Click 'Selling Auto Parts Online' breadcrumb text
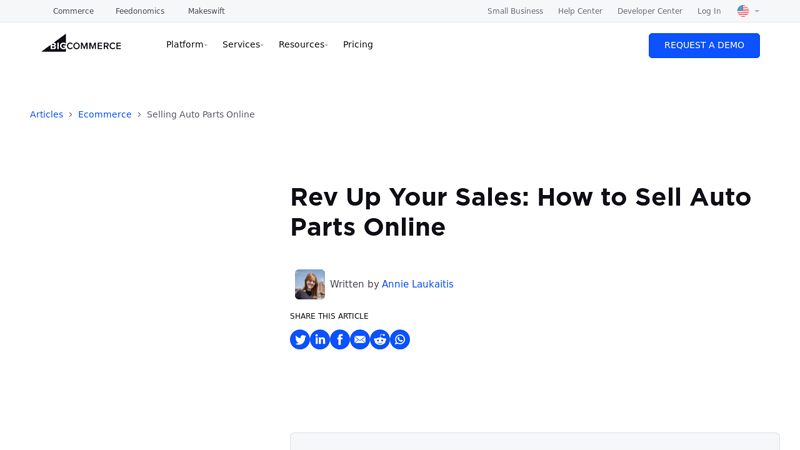Screen dimensions: 800x450 pos(201,114)
